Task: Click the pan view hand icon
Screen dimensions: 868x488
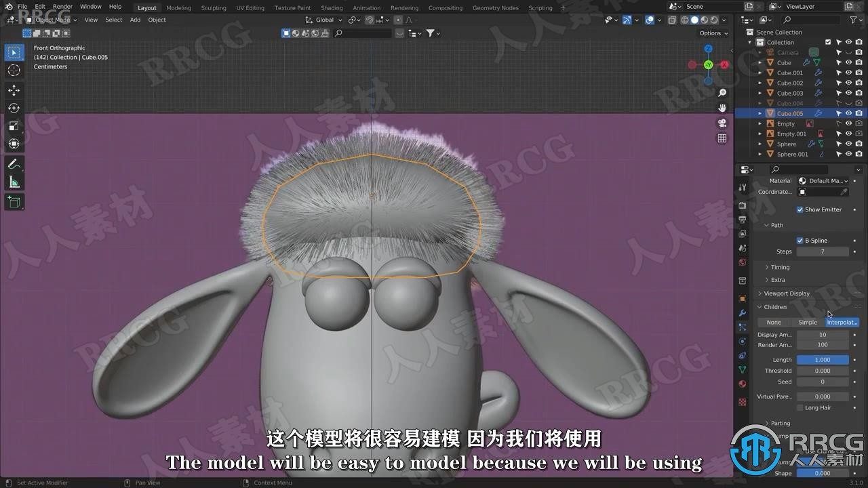Action: point(722,108)
